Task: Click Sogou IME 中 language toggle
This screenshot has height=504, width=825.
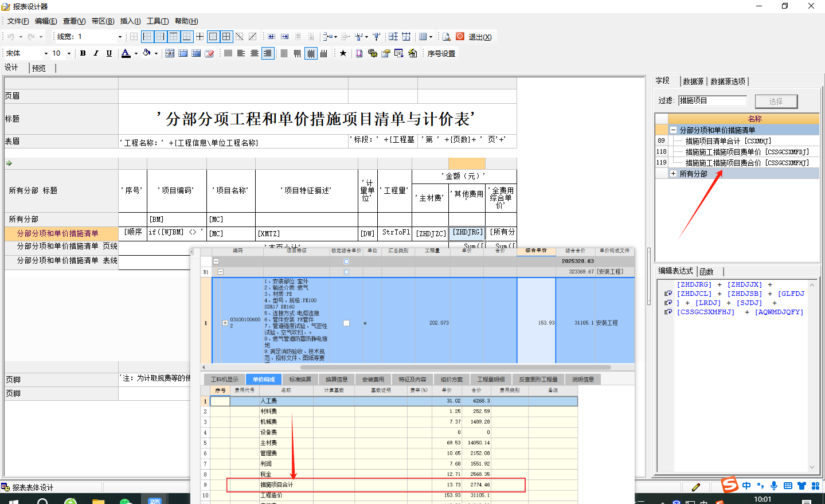Action: click(746, 486)
